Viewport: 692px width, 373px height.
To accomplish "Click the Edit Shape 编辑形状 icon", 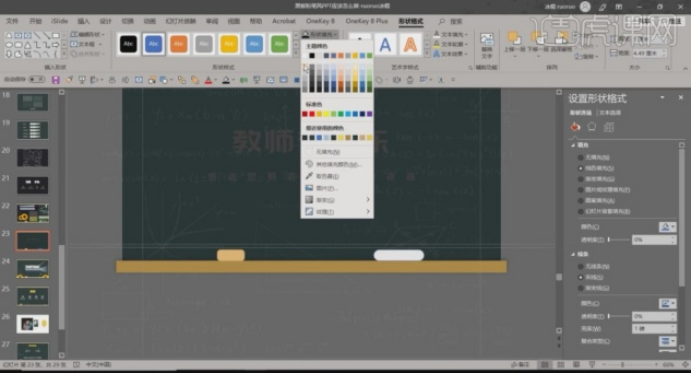I will 74,34.
